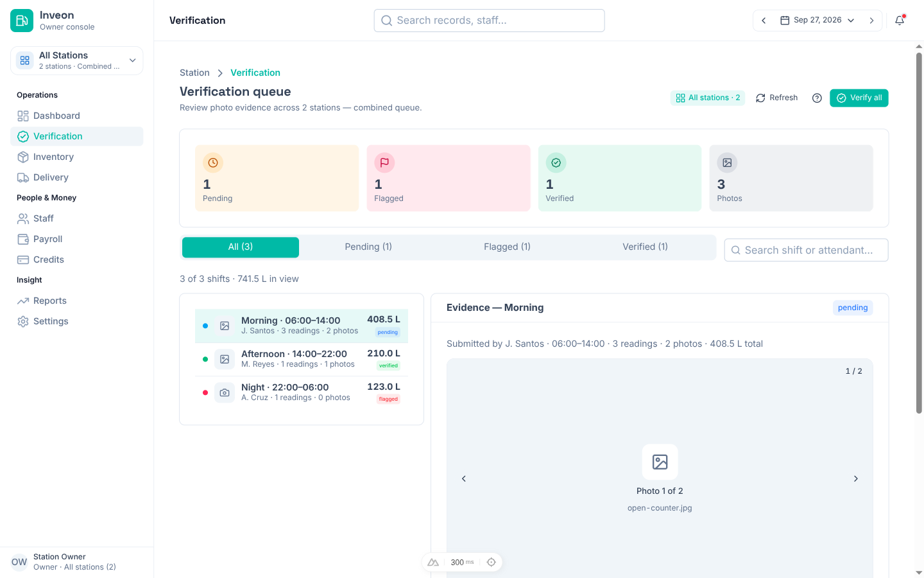Image resolution: width=924 pixels, height=578 pixels.
Task: Show the next evidence photo
Action: (x=855, y=478)
